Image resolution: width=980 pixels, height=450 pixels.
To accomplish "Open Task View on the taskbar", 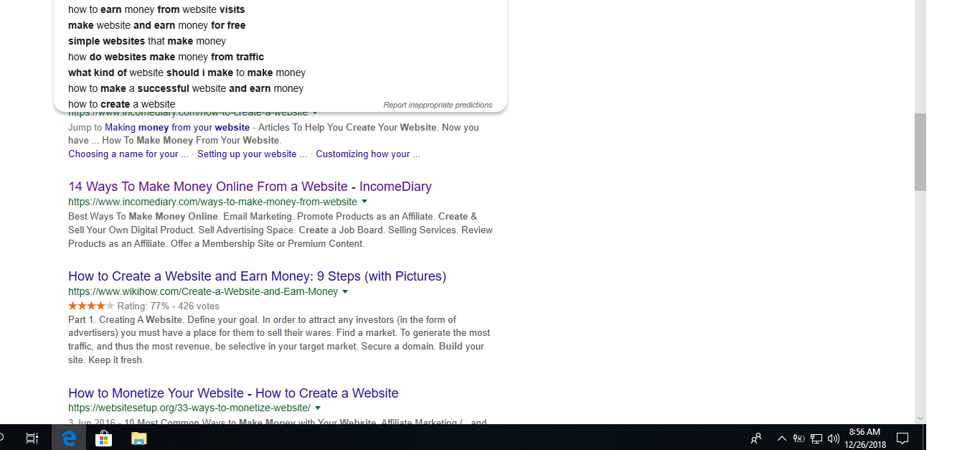I will pyautogui.click(x=32, y=438).
